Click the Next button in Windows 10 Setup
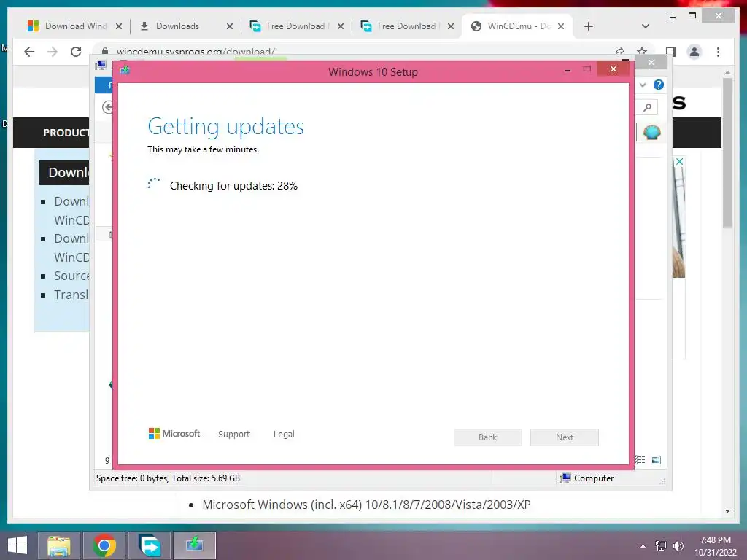 (565, 437)
